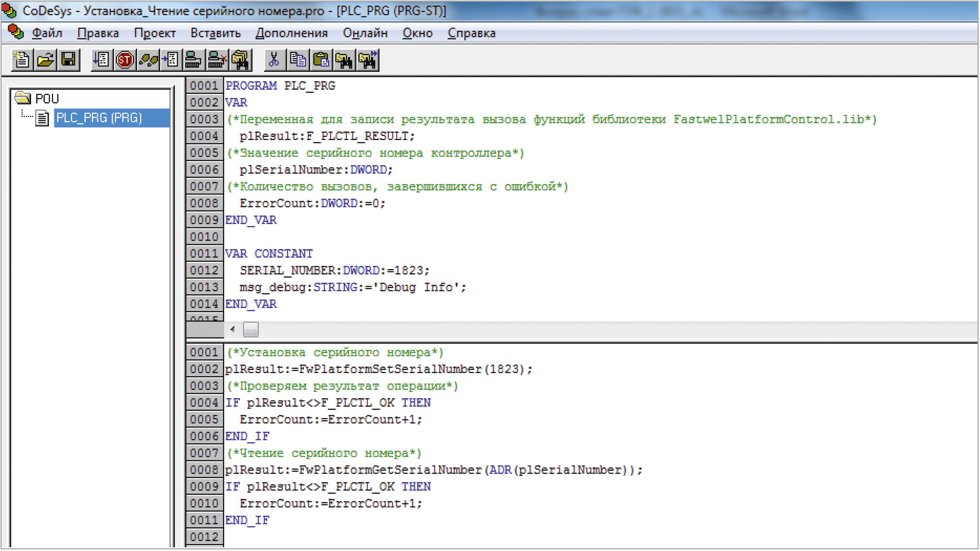Click the comment mentioning FastwelPlatformControl.lib
The height and width of the screenshot is (551, 980).
click(x=552, y=119)
